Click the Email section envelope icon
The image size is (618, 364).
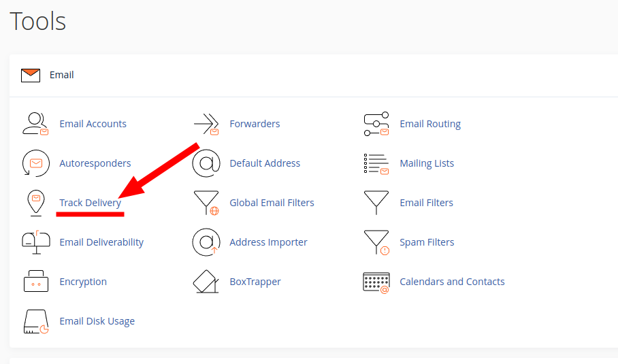[x=31, y=76]
